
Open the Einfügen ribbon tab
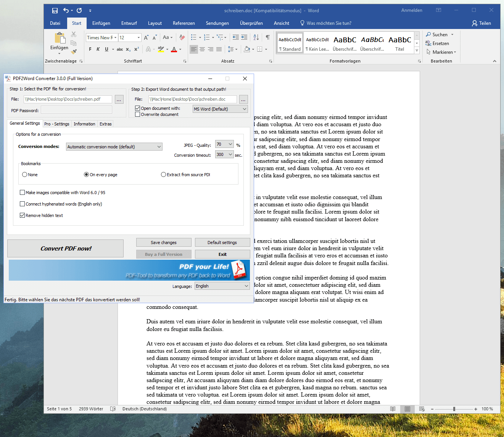coord(101,23)
